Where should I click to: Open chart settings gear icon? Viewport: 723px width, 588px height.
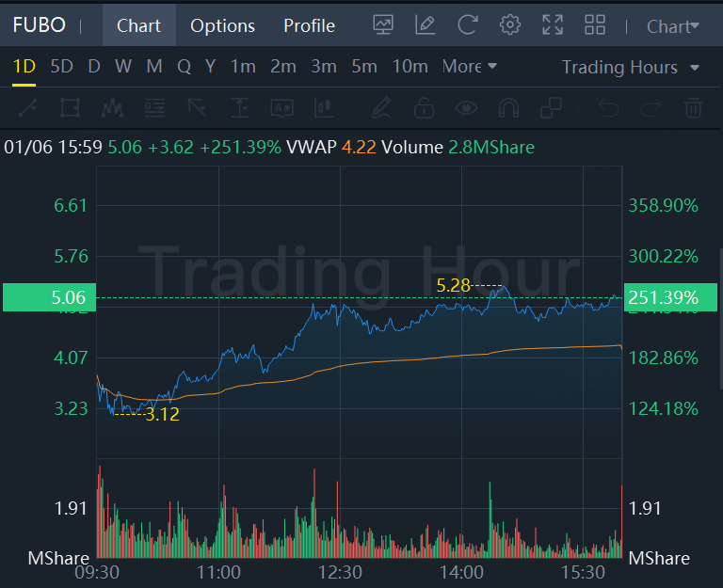[x=510, y=25]
